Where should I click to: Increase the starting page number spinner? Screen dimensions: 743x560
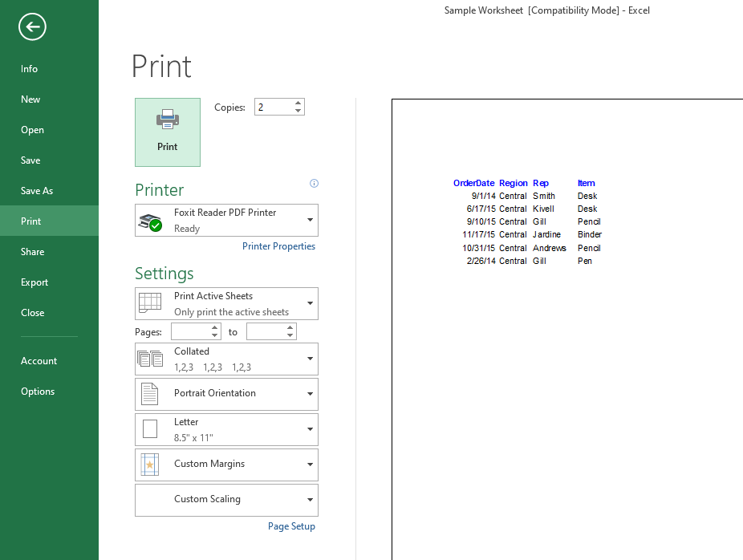point(215,327)
